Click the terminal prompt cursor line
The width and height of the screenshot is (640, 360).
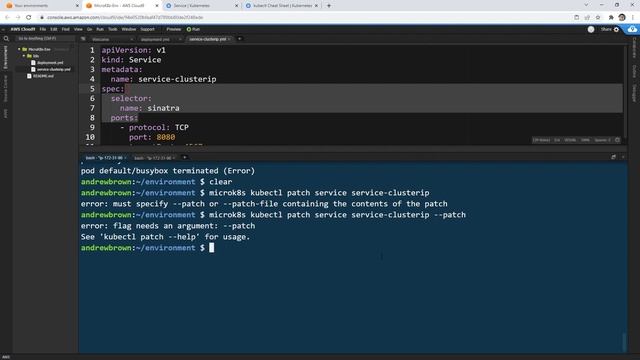(x=147, y=248)
